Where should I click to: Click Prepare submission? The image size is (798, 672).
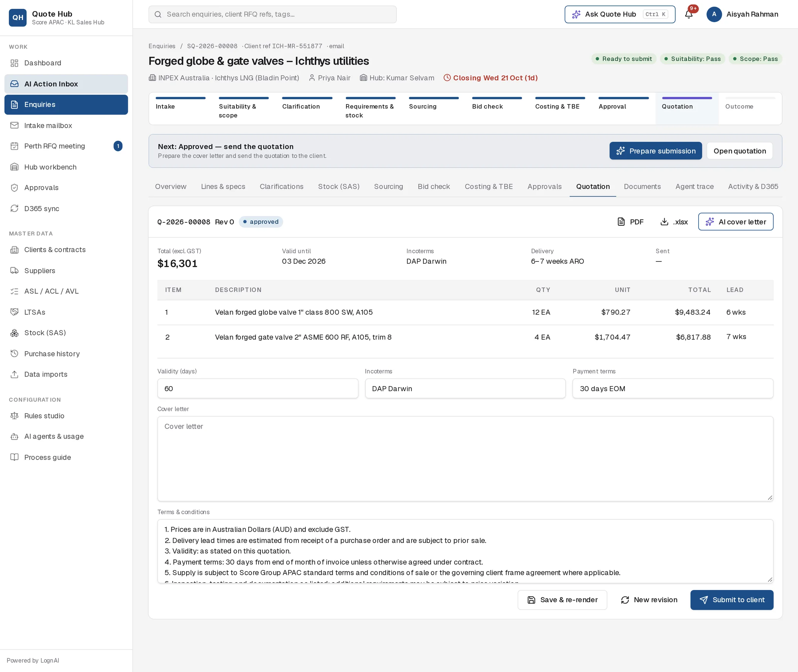pos(655,151)
